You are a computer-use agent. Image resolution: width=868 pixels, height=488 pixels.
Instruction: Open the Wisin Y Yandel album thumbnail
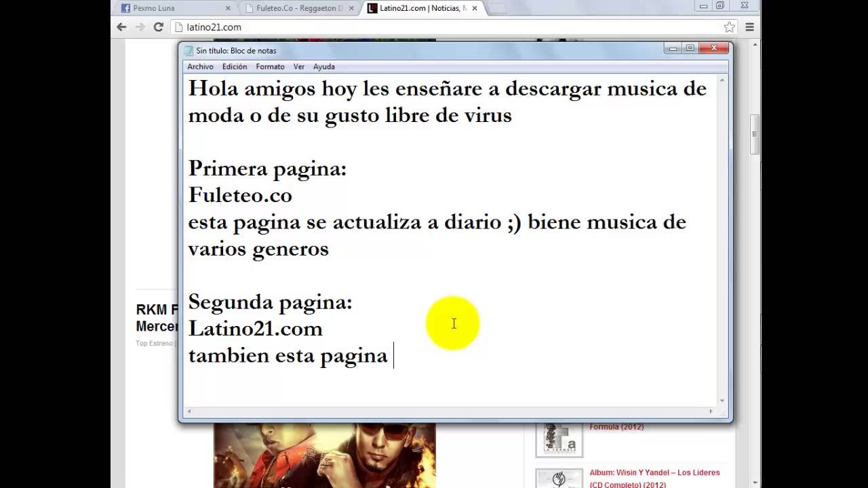tap(559, 479)
